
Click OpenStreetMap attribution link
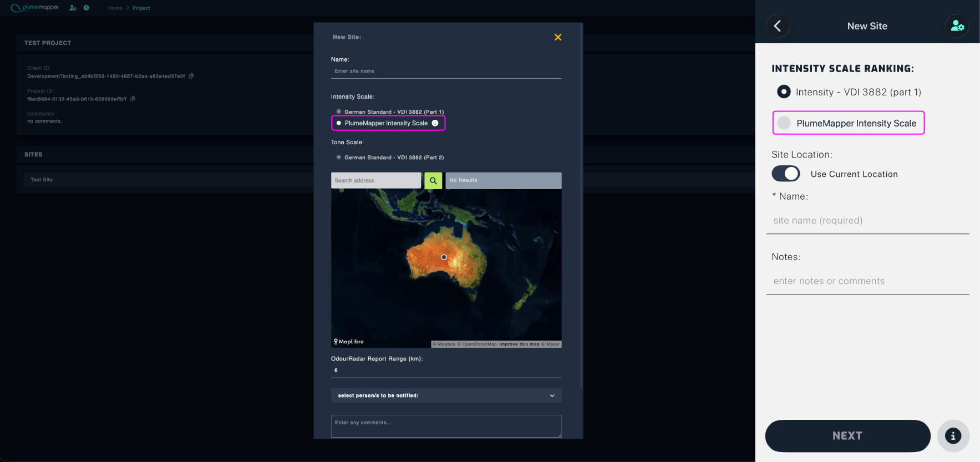[477, 344]
